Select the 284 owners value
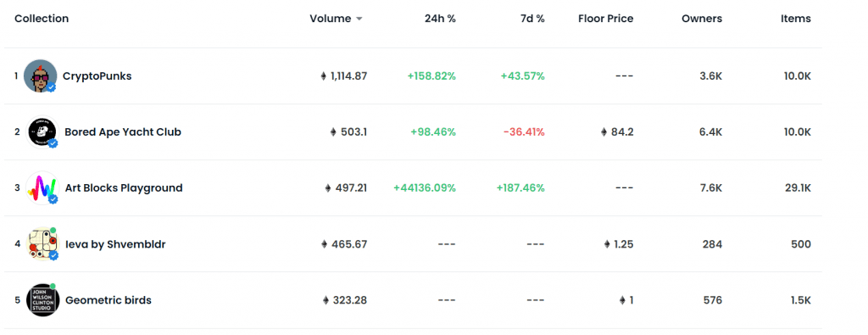 tap(712, 244)
